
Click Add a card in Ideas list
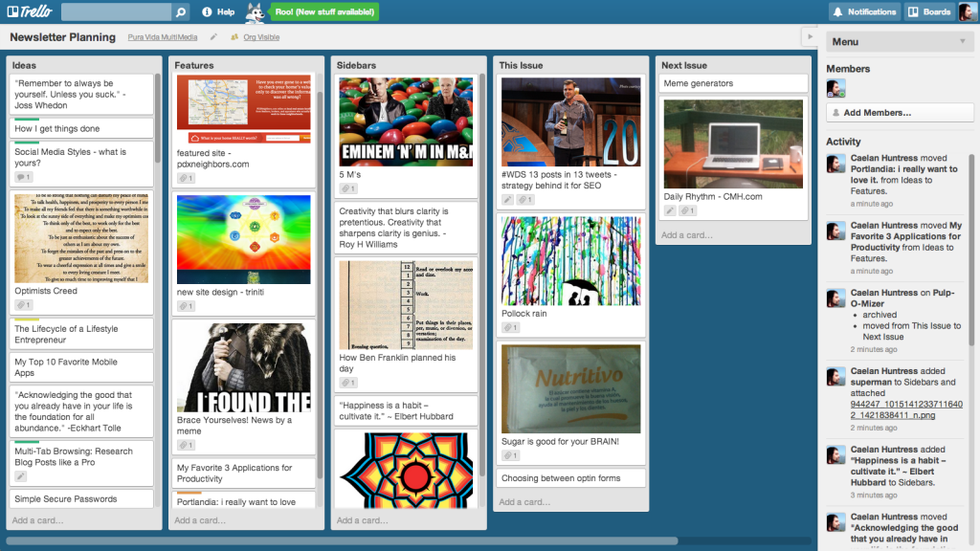pyautogui.click(x=37, y=519)
